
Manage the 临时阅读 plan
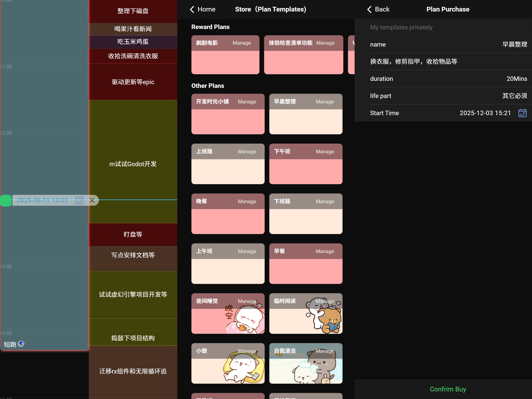tap(325, 301)
